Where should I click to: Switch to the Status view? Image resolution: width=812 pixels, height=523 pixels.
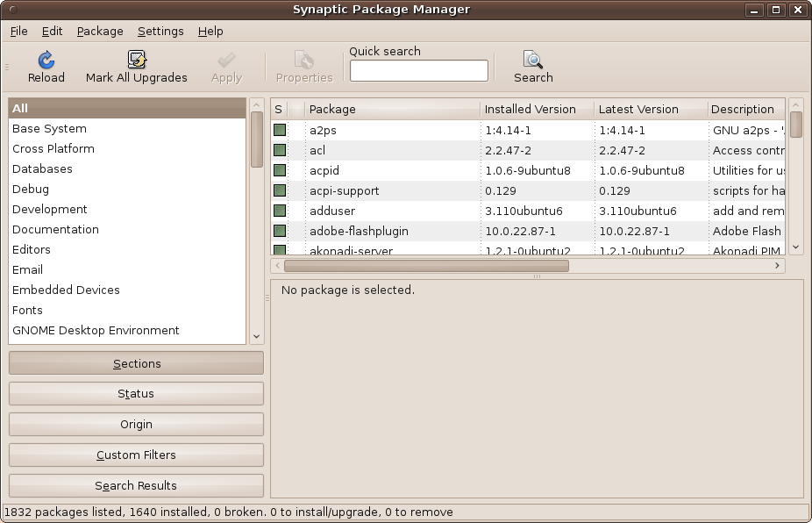136,393
